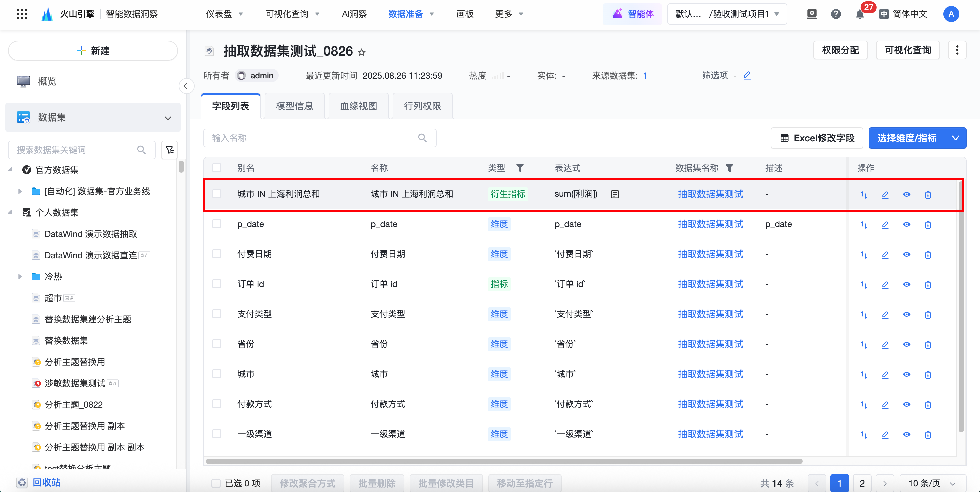This screenshot has height=492, width=980.
Task: Toggle visibility eye for 省份 field
Action: (907, 344)
